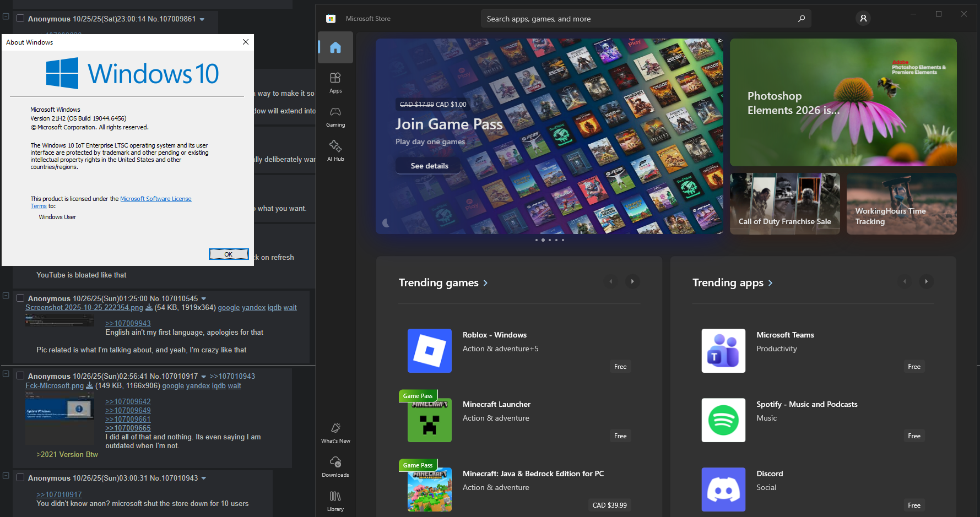Open the user account profile icon

tap(863, 19)
